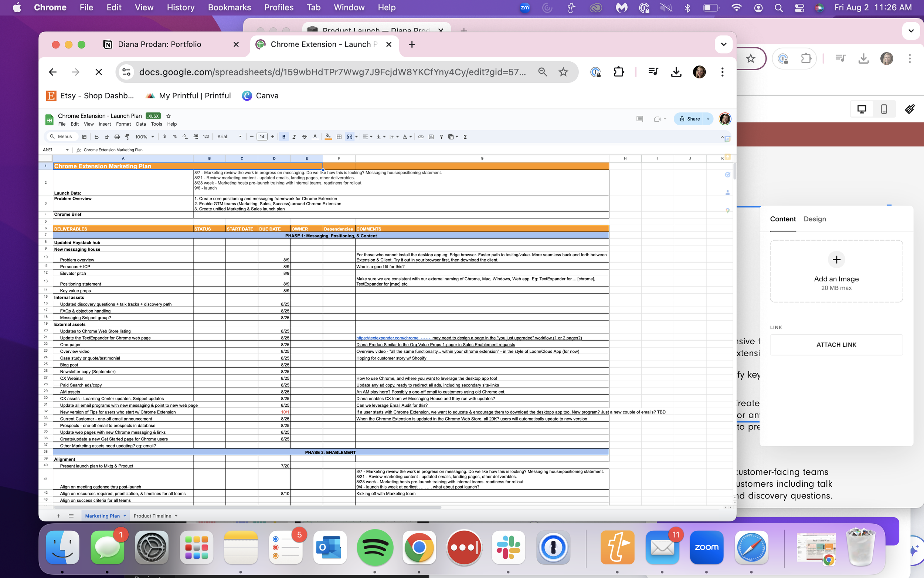Toggle italic formatting
The width and height of the screenshot is (924, 578).
click(294, 137)
